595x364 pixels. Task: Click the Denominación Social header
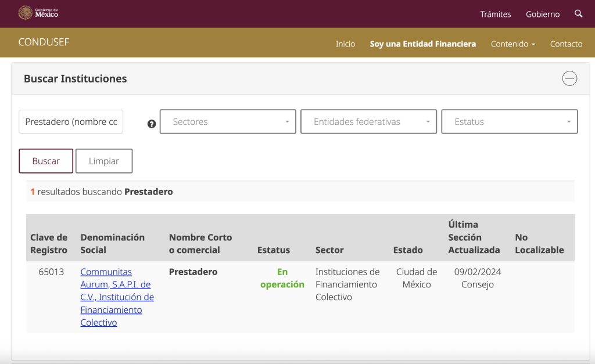112,243
